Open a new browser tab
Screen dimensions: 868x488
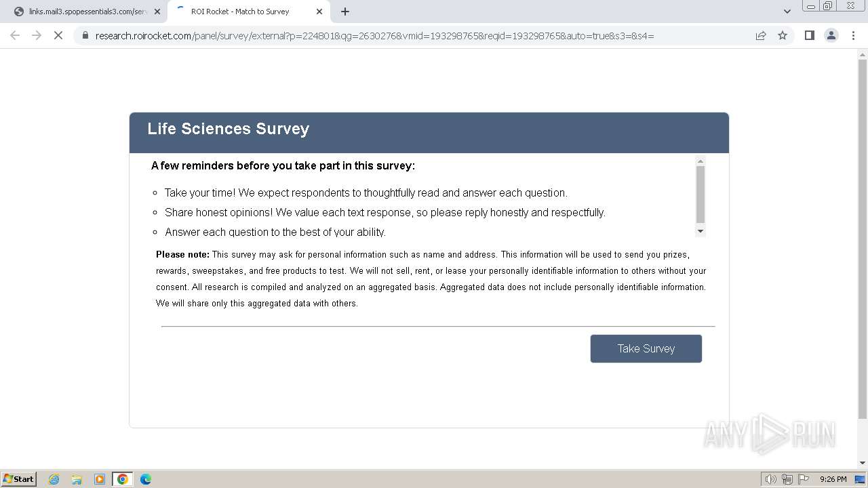tap(345, 12)
